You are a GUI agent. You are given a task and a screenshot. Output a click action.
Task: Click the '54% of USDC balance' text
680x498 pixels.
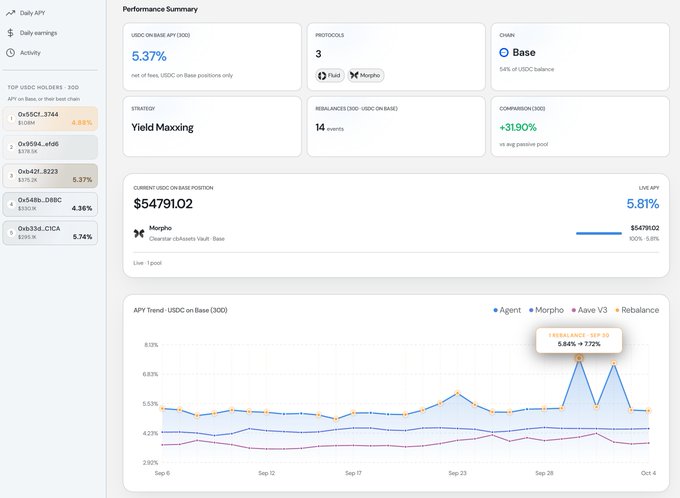pos(526,69)
